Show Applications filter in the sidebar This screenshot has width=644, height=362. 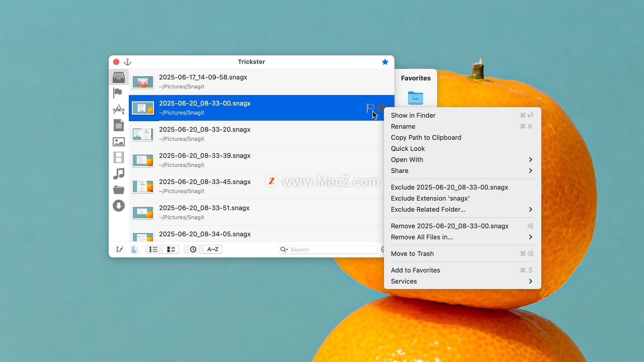tap(119, 109)
